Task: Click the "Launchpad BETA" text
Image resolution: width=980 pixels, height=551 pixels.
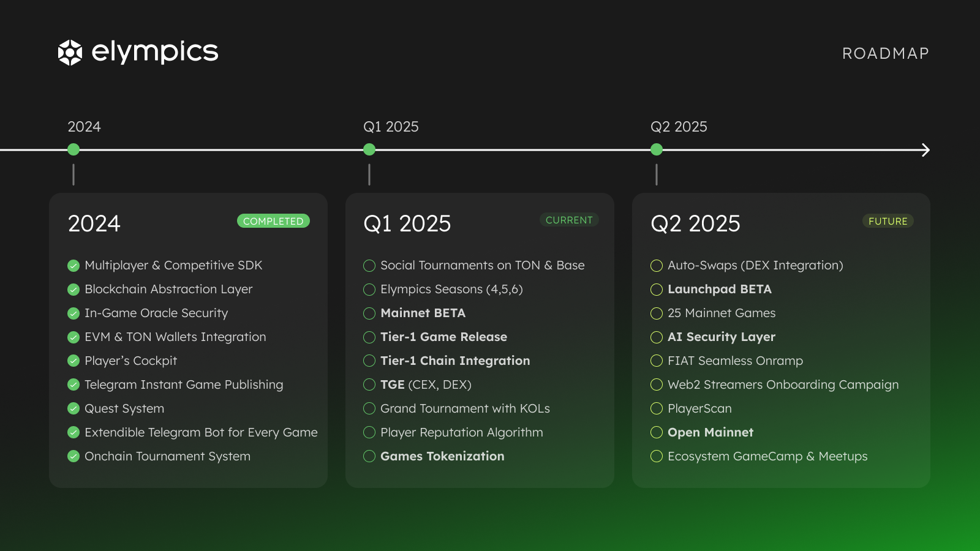Action: (x=720, y=290)
